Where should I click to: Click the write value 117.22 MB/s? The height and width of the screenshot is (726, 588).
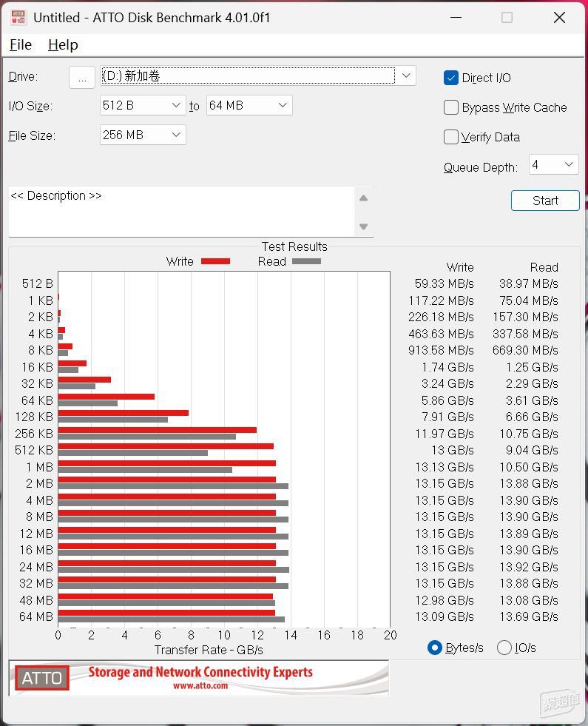coord(441,300)
